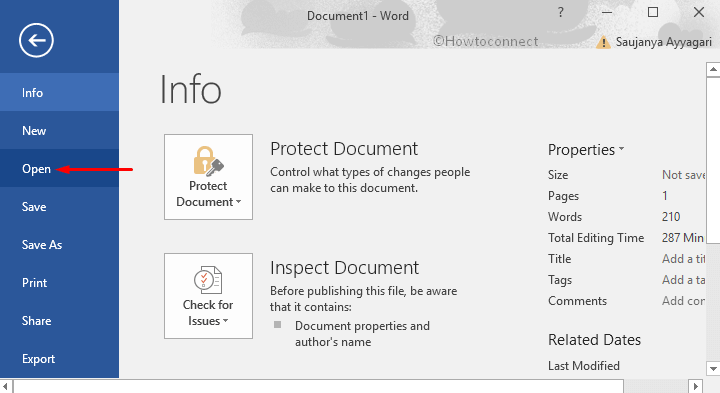
Task: Select the Info tab in sidebar
Action: [x=59, y=92]
